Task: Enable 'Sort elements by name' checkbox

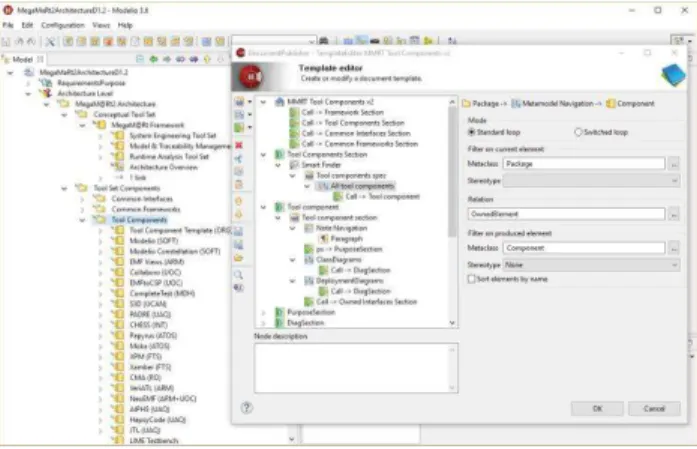Action: (472, 279)
